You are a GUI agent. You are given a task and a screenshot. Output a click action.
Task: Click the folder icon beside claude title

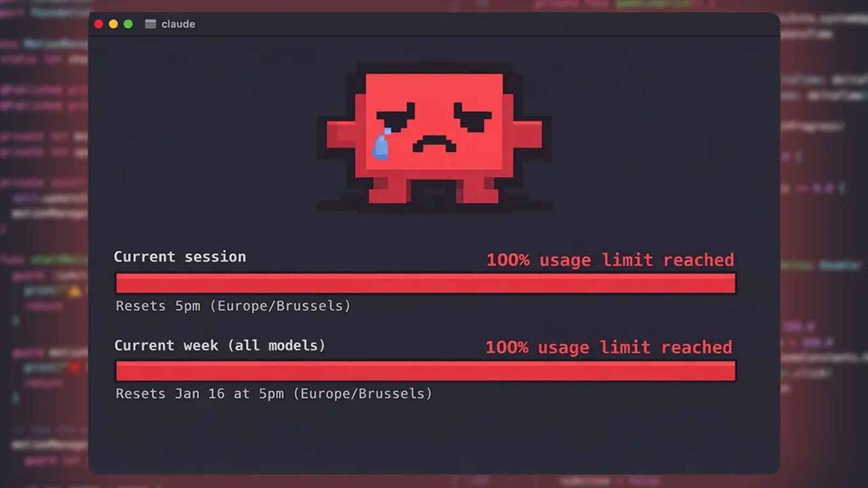150,24
